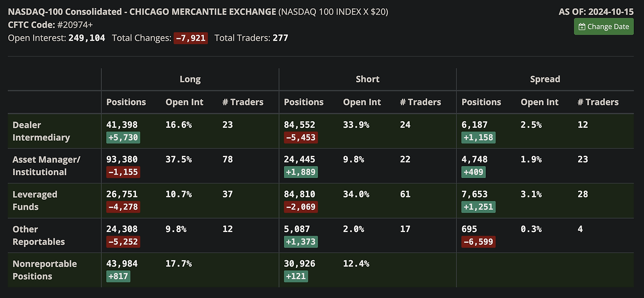Click the calendar icon on Change Date
Image resolution: width=644 pixels, height=298 pixels.
click(582, 27)
